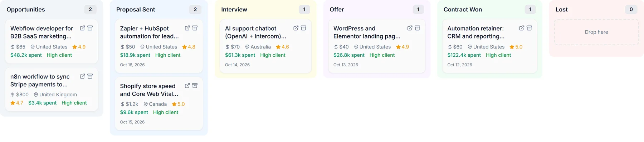Click $26.8k spent on WordPress card

349,55
